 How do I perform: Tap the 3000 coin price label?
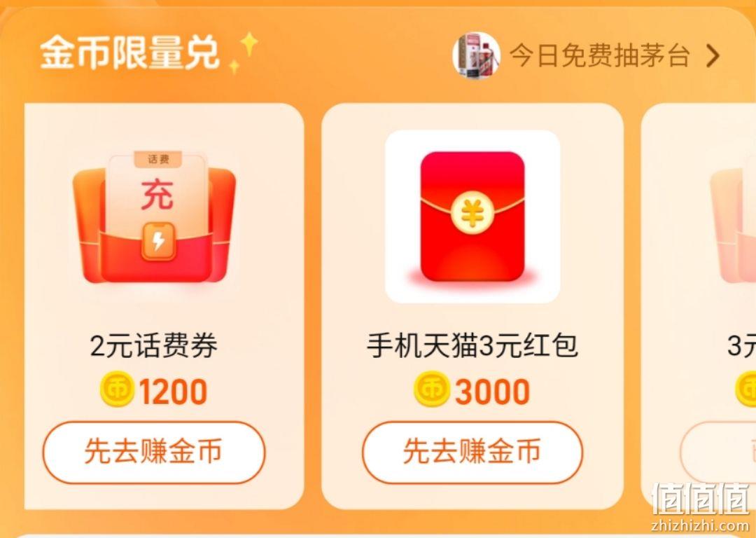[x=492, y=392]
